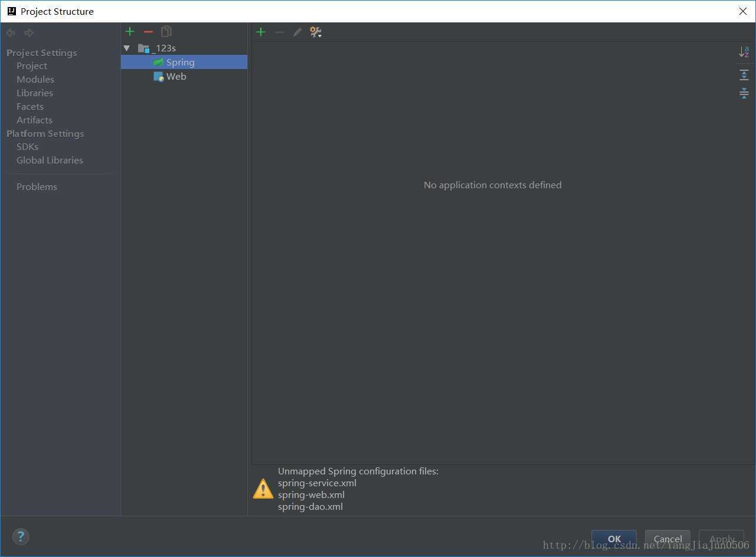The width and height of the screenshot is (756, 557).
Task: Confirm with the OK button
Action: 614,539
